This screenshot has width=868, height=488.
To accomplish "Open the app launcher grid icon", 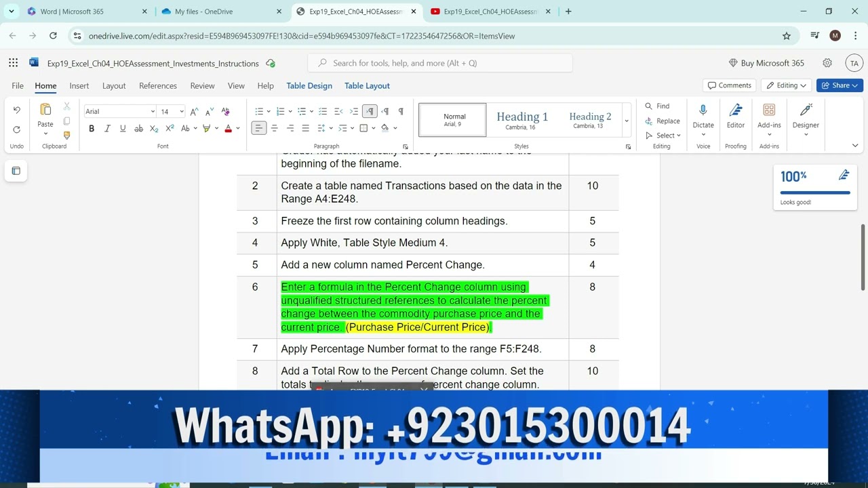I will (14, 63).
